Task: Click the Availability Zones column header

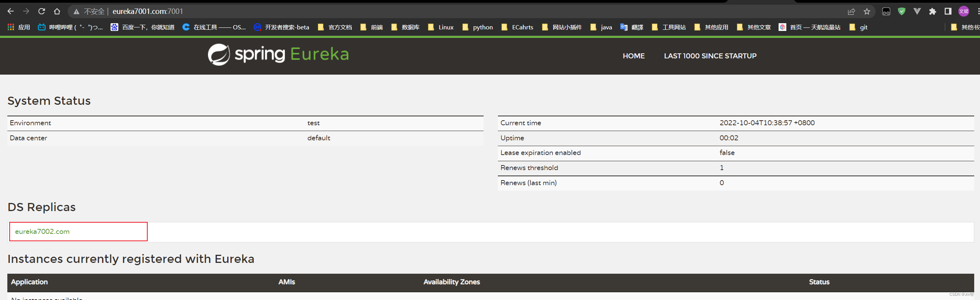Action: pyautogui.click(x=452, y=282)
